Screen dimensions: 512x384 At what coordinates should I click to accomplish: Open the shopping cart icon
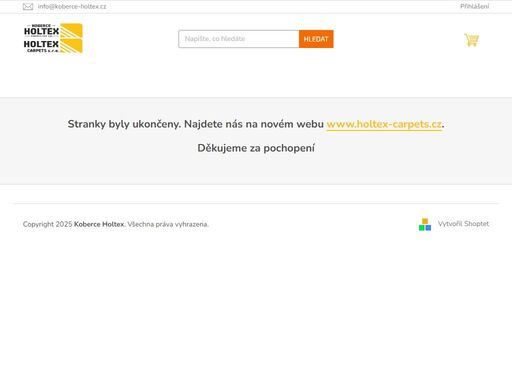471,40
